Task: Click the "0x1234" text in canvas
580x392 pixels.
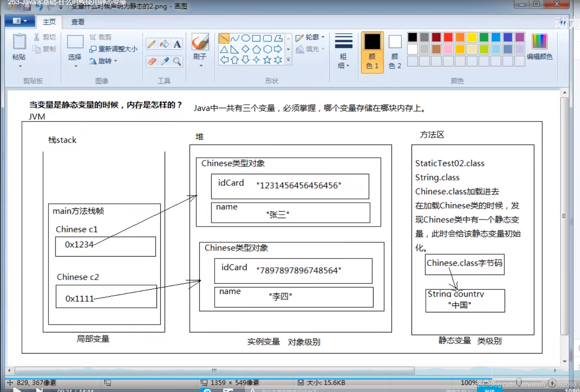Action: click(x=79, y=245)
